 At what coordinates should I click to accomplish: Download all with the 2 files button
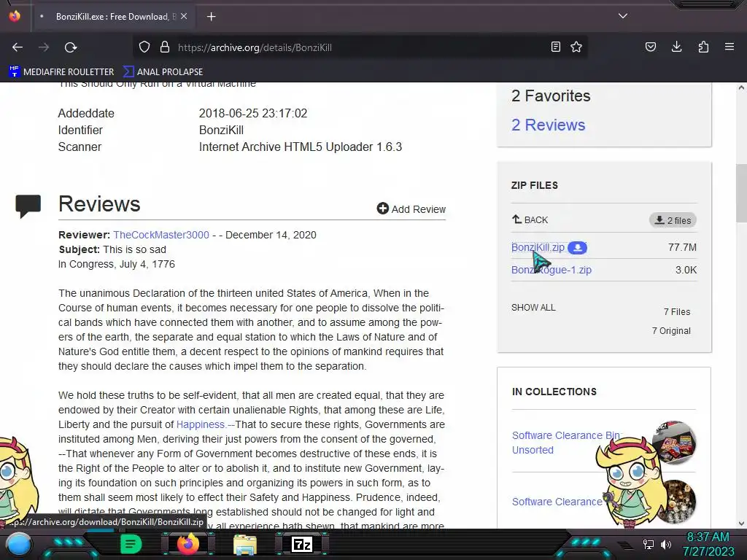pos(673,220)
